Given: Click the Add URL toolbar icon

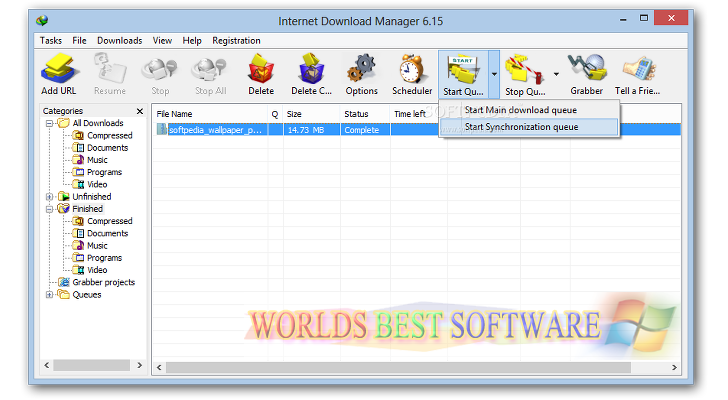Looking at the screenshot, I should (x=58, y=68).
